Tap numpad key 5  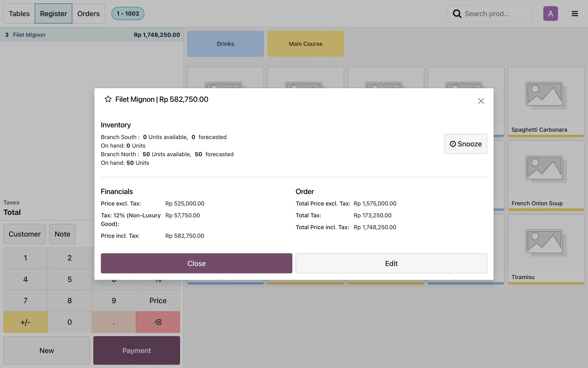(x=69, y=279)
